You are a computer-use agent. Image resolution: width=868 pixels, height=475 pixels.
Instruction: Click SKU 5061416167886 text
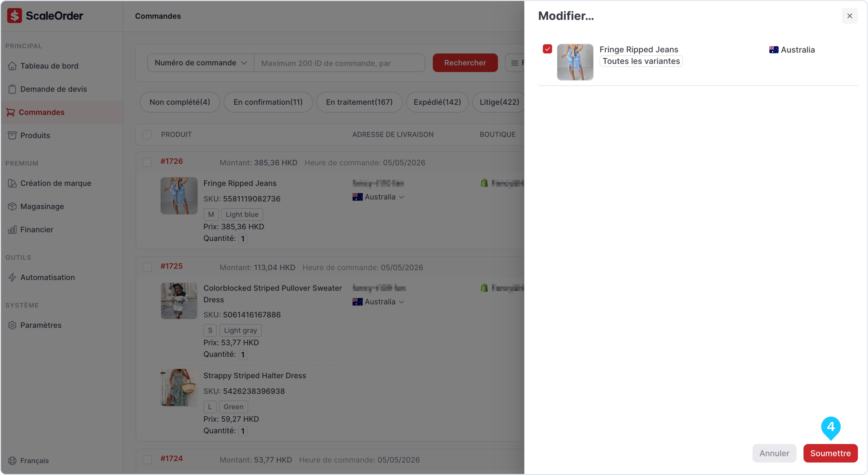[242, 315]
